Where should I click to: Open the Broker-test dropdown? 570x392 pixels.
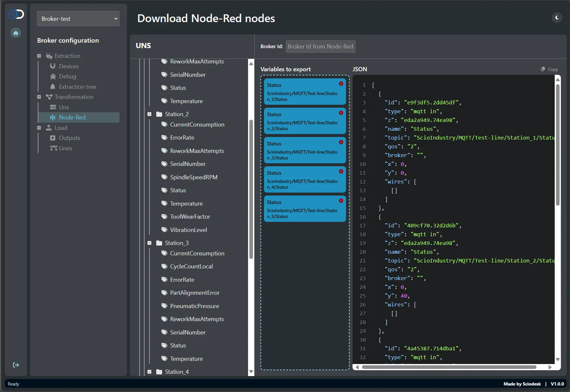78,19
